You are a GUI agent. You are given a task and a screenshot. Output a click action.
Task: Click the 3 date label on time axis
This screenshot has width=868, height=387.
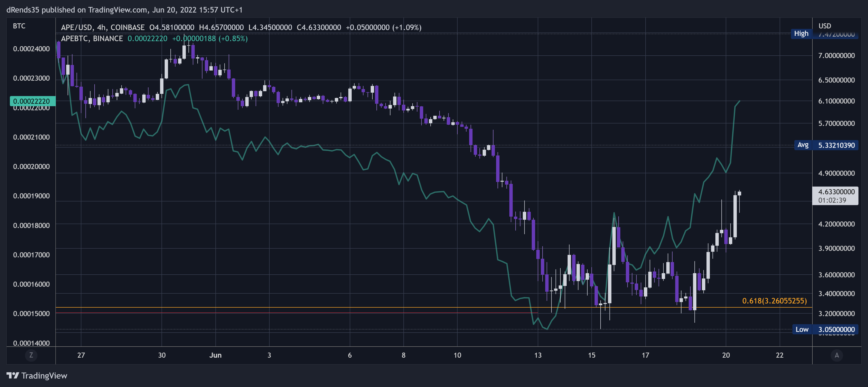[x=269, y=355]
